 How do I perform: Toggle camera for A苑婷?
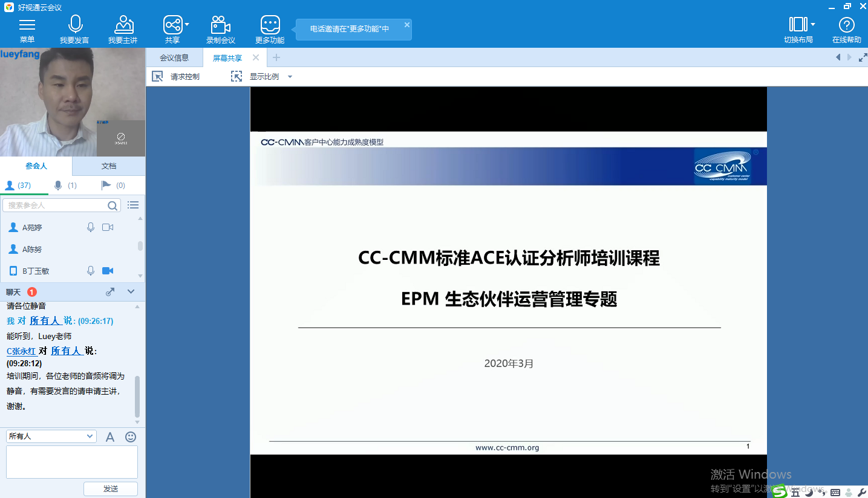click(x=108, y=227)
